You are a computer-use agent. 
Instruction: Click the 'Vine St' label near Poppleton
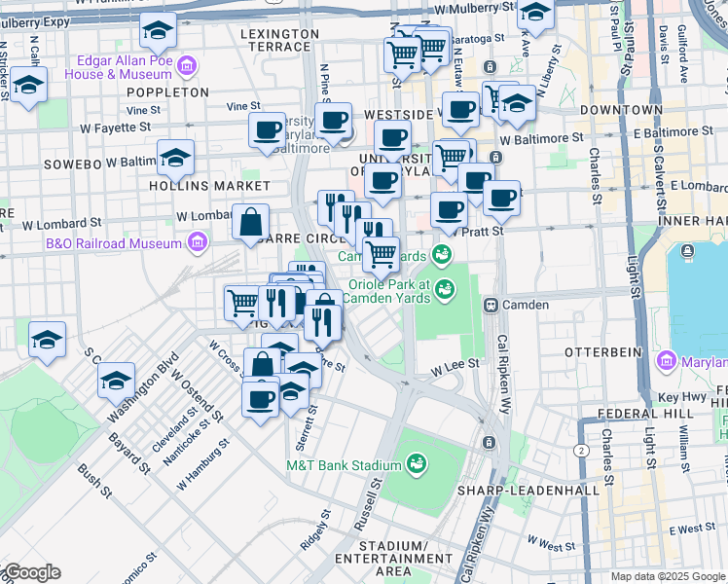pyautogui.click(x=143, y=111)
